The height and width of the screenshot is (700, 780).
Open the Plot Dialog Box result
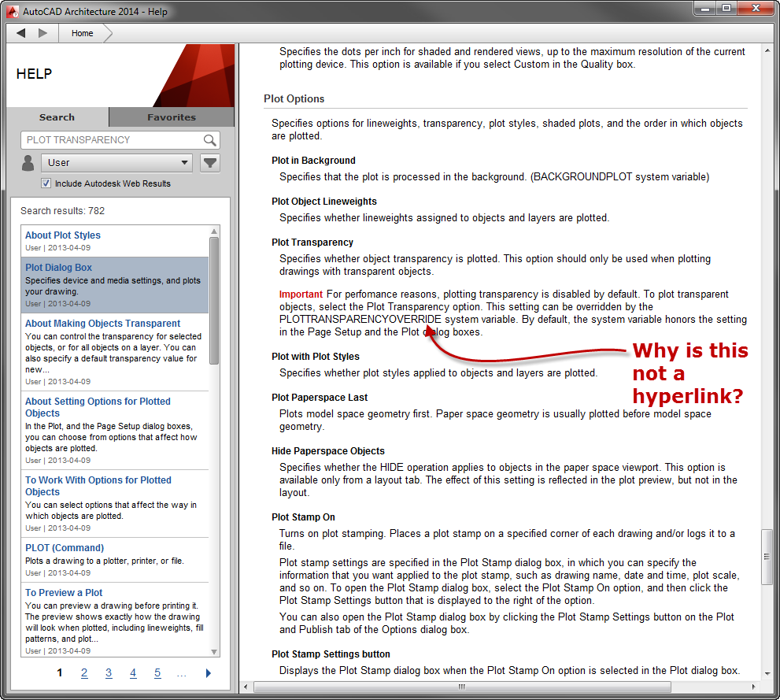[x=59, y=268]
